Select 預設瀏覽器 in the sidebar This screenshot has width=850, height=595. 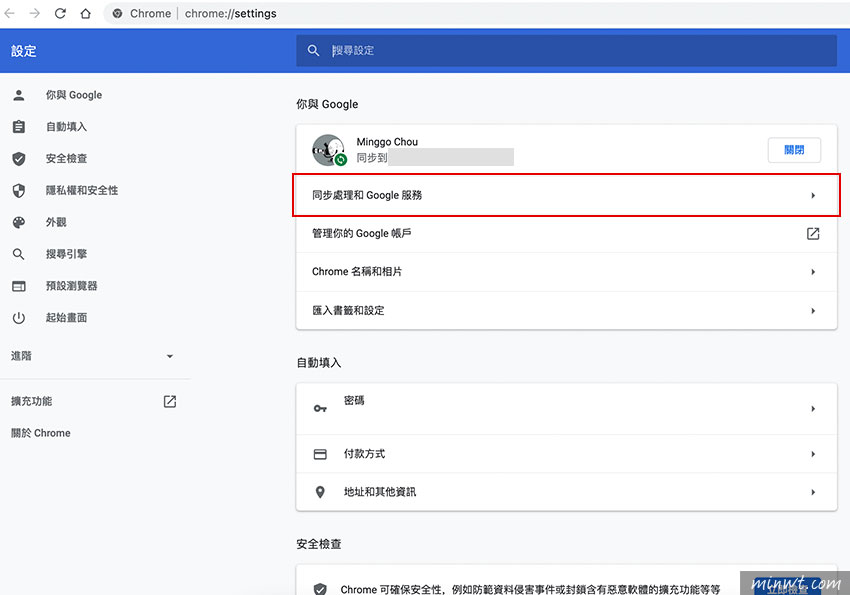click(x=72, y=286)
